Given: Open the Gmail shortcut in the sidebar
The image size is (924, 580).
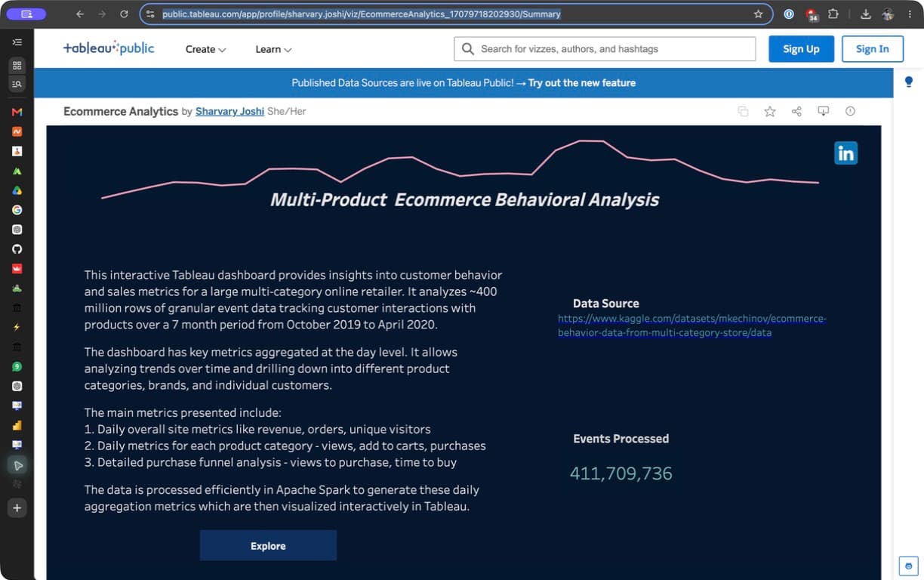Looking at the screenshot, I should pos(17,112).
